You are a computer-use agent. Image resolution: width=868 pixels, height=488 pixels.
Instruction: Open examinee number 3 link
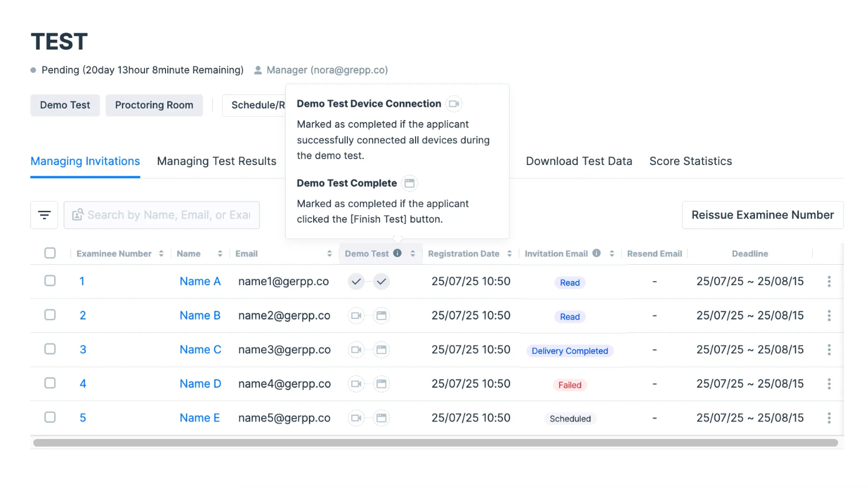(x=83, y=350)
